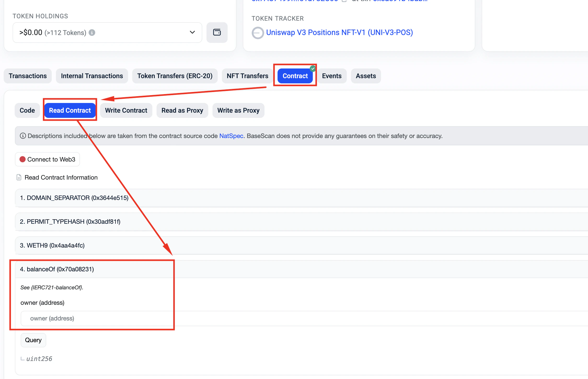Click the green verified badge on Contract tab

[313, 68]
